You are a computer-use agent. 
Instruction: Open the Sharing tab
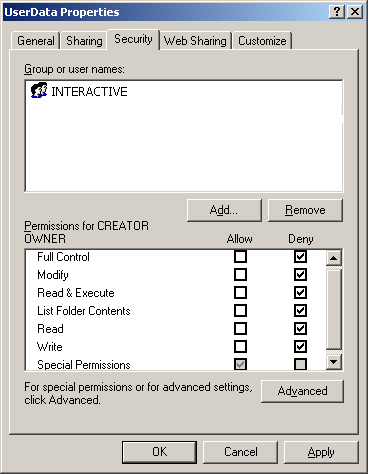pyautogui.click(x=84, y=41)
